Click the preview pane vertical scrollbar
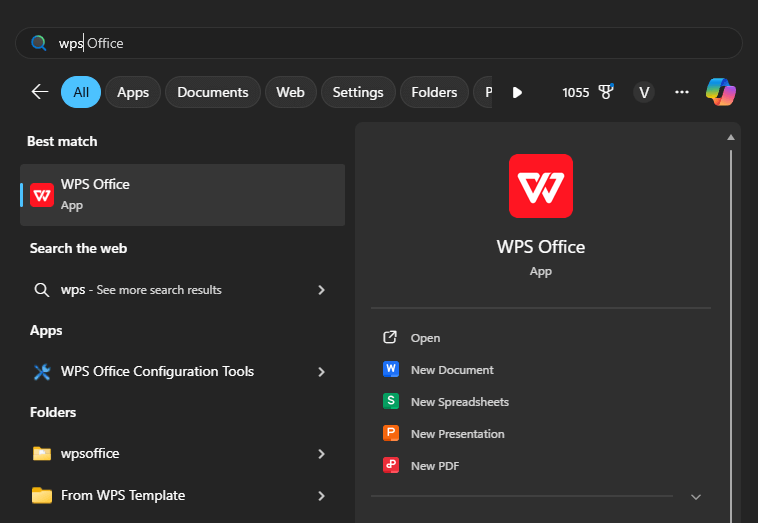The image size is (758, 523). coord(731,336)
